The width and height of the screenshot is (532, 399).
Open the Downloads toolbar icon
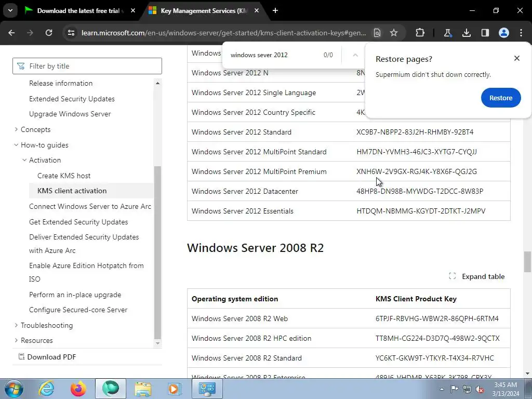[x=467, y=33]
